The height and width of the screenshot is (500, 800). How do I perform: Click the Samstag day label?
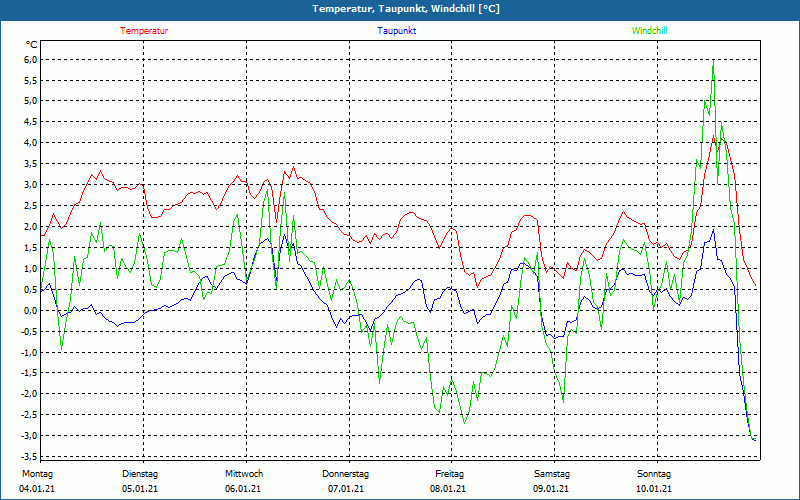(x=552, y=474)
